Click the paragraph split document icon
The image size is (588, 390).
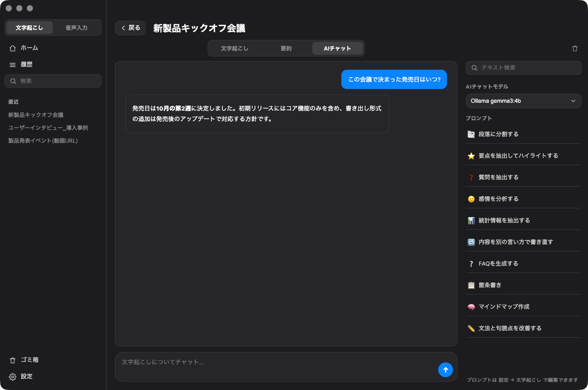tap(471, 134)
